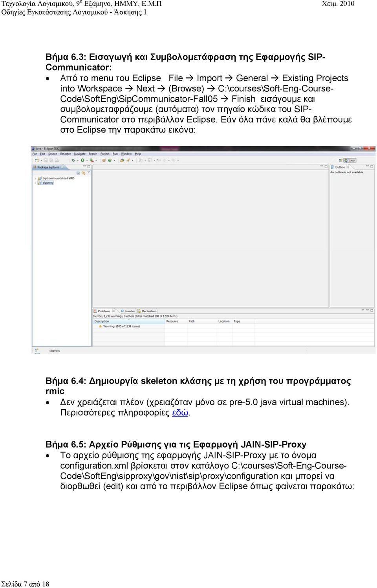
Task: Maximize the Problems view
Action: pos(372,311)
